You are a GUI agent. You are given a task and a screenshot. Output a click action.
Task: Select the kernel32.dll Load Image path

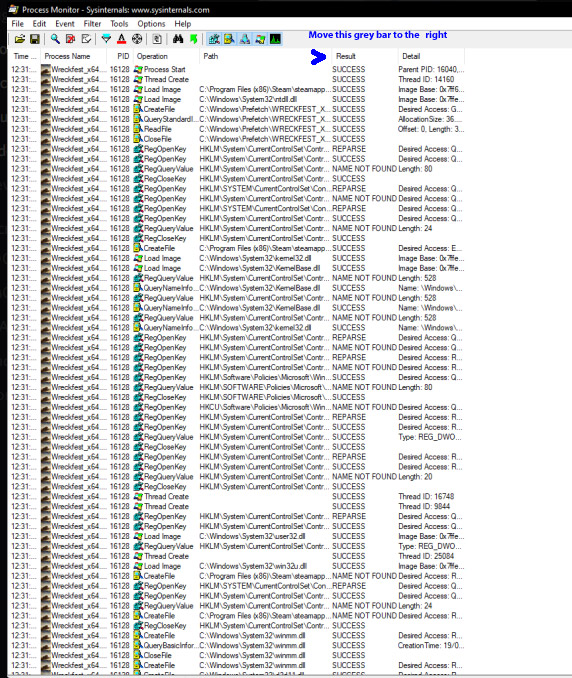(x=255, y=258)
